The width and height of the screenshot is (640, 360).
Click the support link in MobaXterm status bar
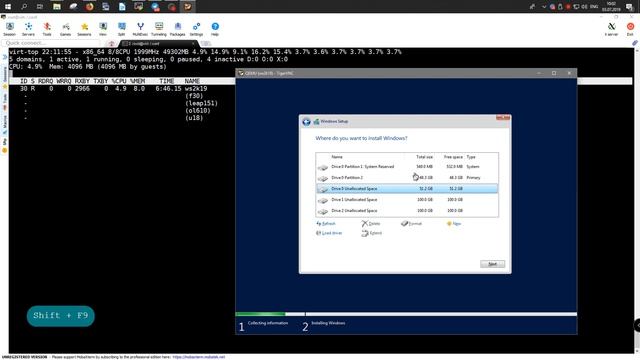click(x=199, y=357)
